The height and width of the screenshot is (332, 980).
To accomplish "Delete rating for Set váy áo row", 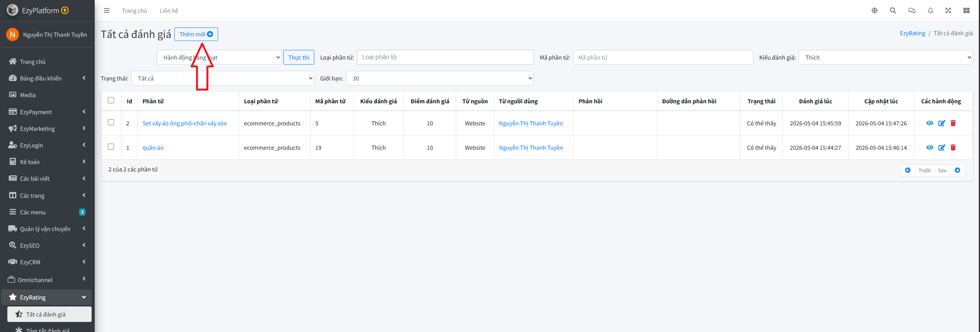I will pos(953,123).
